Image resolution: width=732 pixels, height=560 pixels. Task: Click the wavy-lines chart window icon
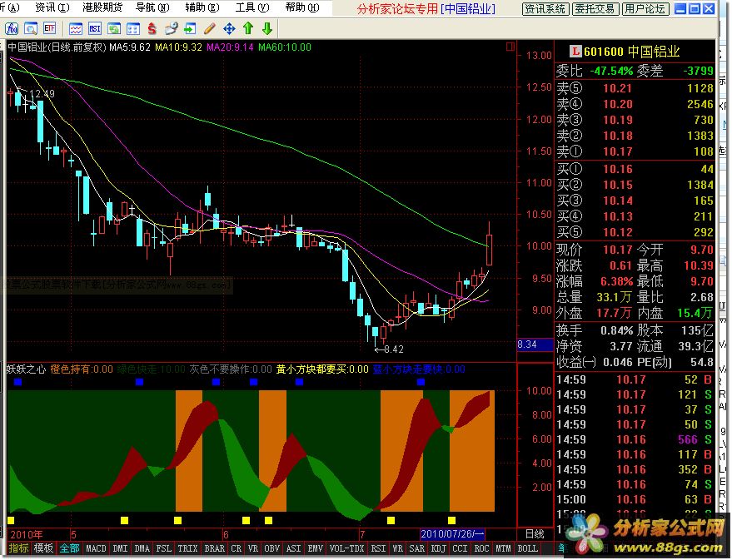point(76,29)
